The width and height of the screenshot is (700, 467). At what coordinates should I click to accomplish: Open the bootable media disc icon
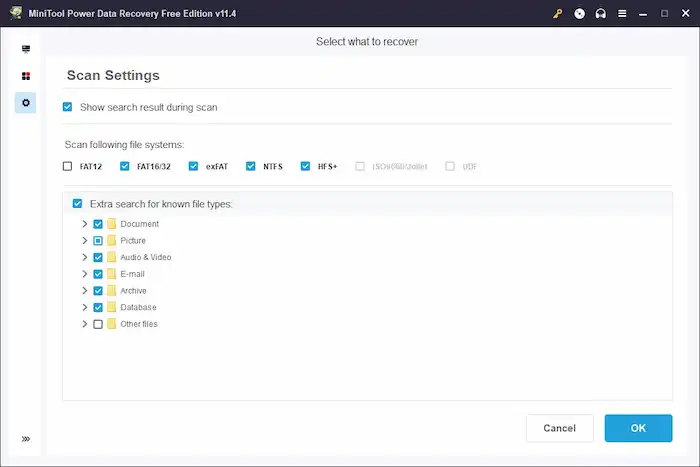579,14
